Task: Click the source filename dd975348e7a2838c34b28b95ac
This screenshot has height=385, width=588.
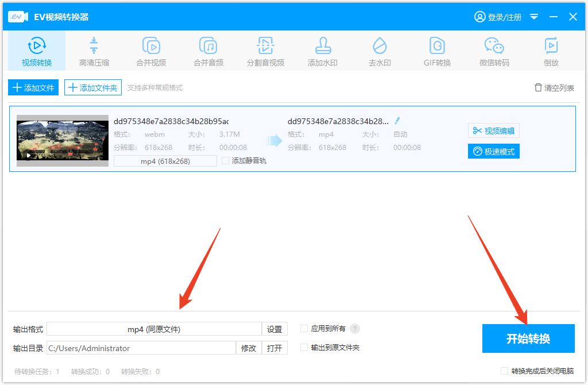Action: 171,121
